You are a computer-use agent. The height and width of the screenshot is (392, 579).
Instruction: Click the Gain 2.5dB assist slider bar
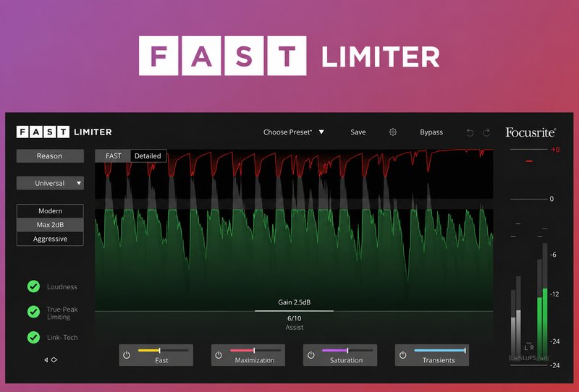294,311
